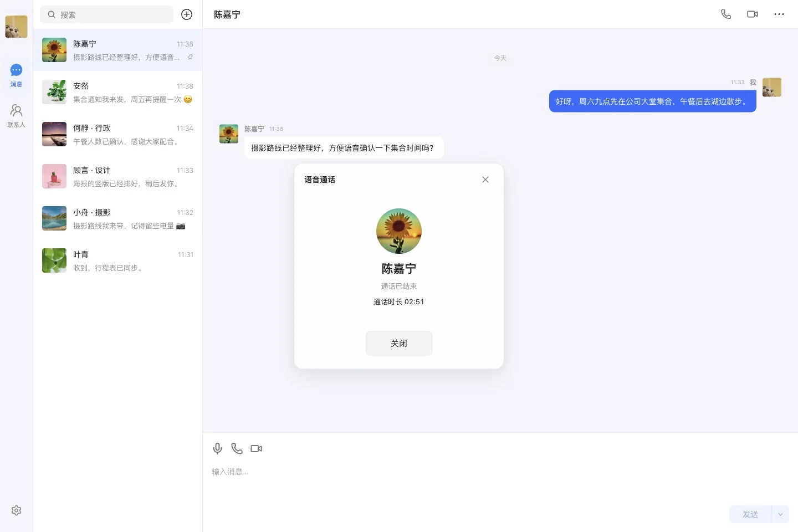Click the microphone voice message icon
This screenshot has height=532, width=798.
point(218,448)
